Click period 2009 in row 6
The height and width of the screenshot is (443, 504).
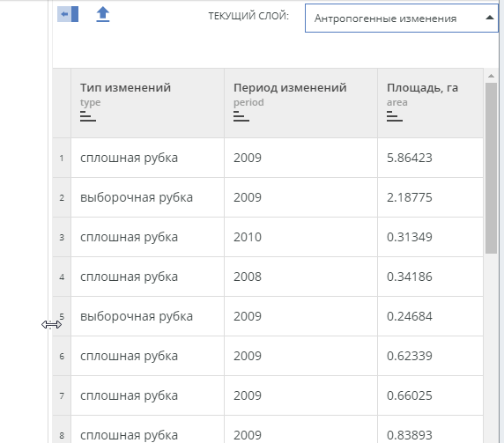(x=248, y=356)
